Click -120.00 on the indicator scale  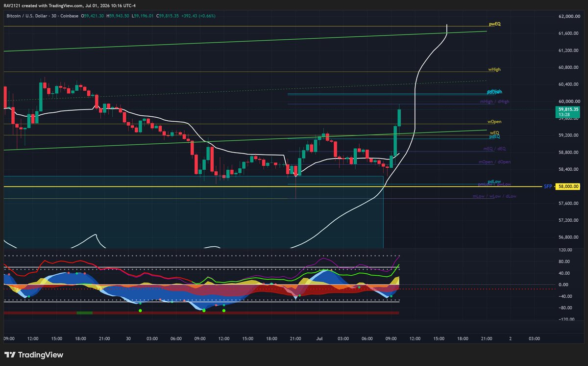[565, 319]
